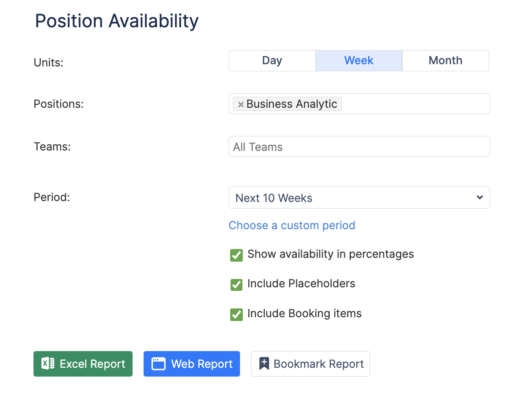The width and height of the screenshot is (532, 403).
Task: Generate the Excel Report
Action: click(83, 364)
